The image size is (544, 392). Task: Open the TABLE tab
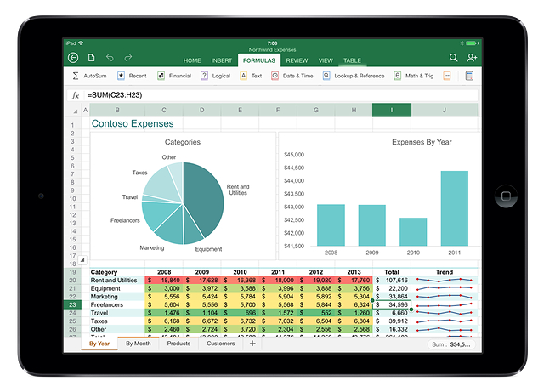(352, 60)
